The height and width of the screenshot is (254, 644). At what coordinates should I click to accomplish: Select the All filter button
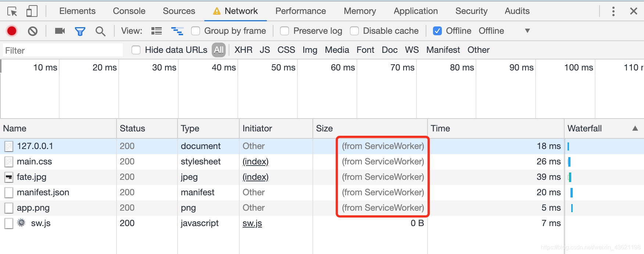[219, 50]
